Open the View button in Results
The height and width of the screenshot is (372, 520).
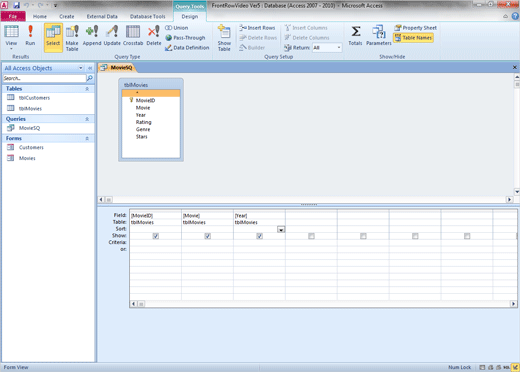[x=11, y=37]
